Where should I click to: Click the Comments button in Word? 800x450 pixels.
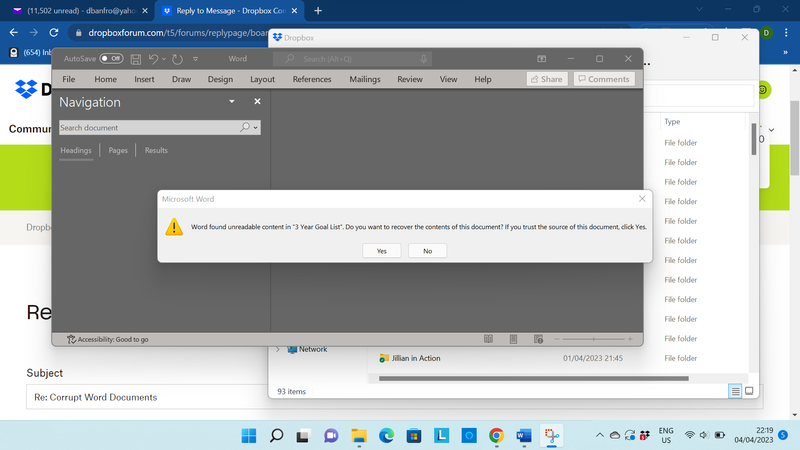pyautogui.click(x=604, y=79)
